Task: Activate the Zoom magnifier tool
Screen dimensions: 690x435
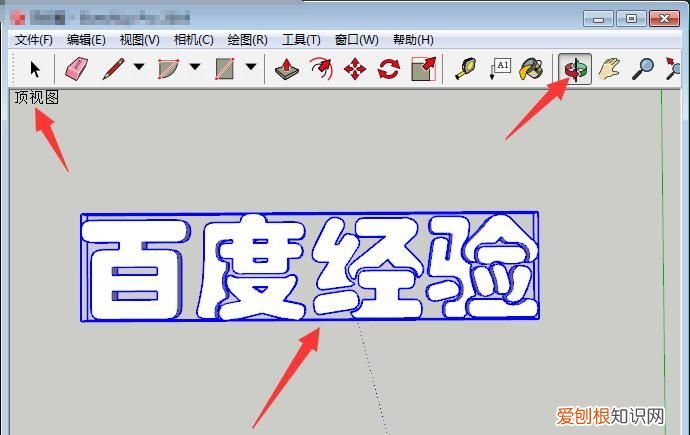Action: (x=643, y=69)
